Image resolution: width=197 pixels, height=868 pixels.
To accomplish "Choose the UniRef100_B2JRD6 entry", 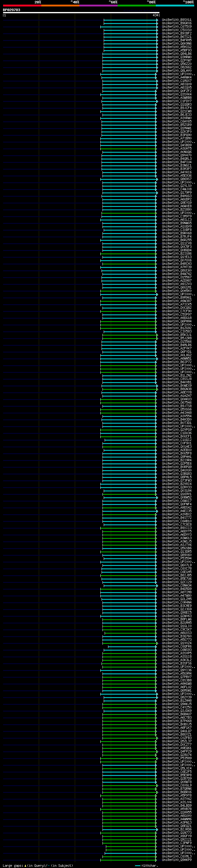I will pos(176,829).
